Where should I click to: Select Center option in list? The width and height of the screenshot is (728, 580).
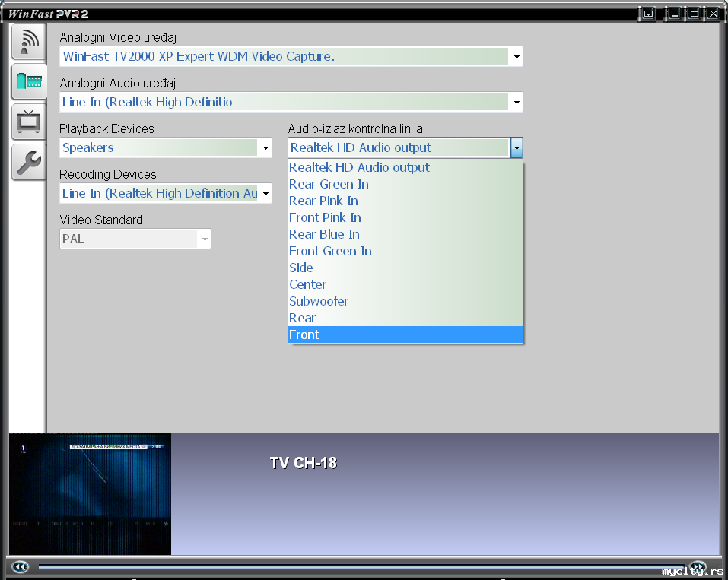click(405, 284)
